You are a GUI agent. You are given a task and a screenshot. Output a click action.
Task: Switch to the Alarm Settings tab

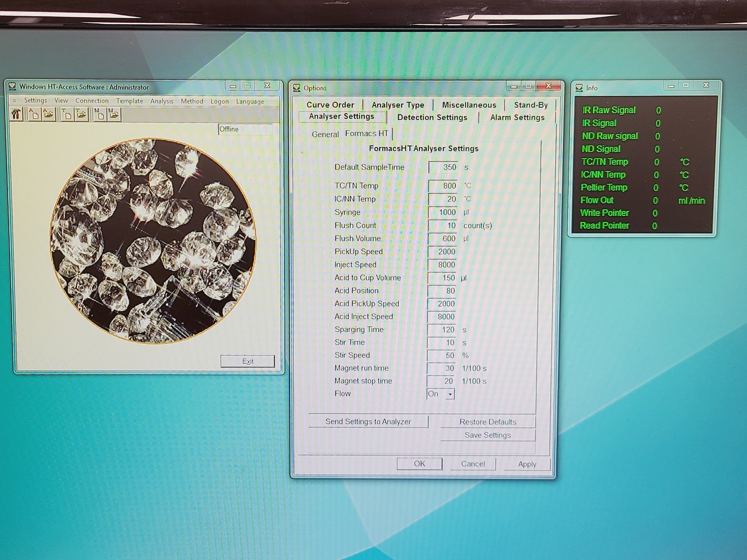[x=517, y=117]
